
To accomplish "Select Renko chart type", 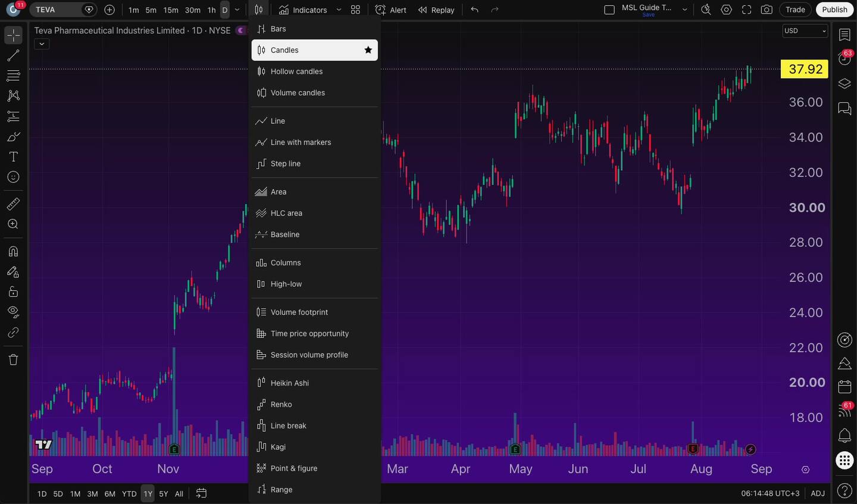I will point(315,405).
